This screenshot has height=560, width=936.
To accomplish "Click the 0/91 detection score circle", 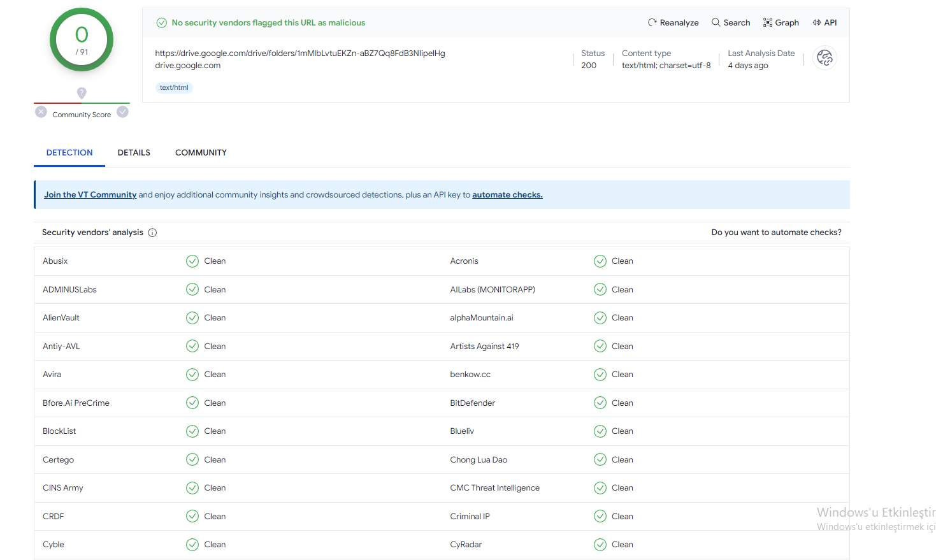I will point(82,39).
